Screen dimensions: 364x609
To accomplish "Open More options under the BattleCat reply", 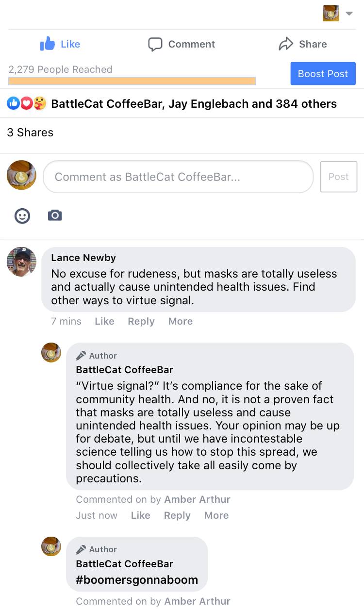I will coord(216,515).
